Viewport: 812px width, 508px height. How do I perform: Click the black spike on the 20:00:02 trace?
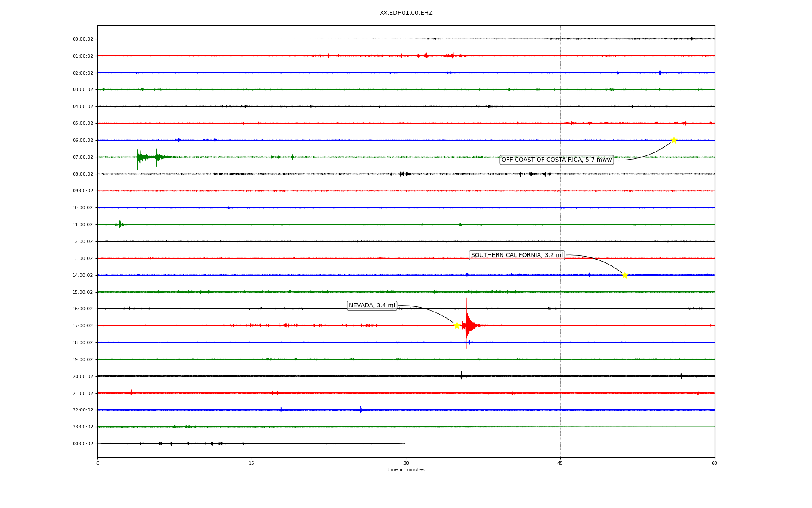tap(461, 375)
